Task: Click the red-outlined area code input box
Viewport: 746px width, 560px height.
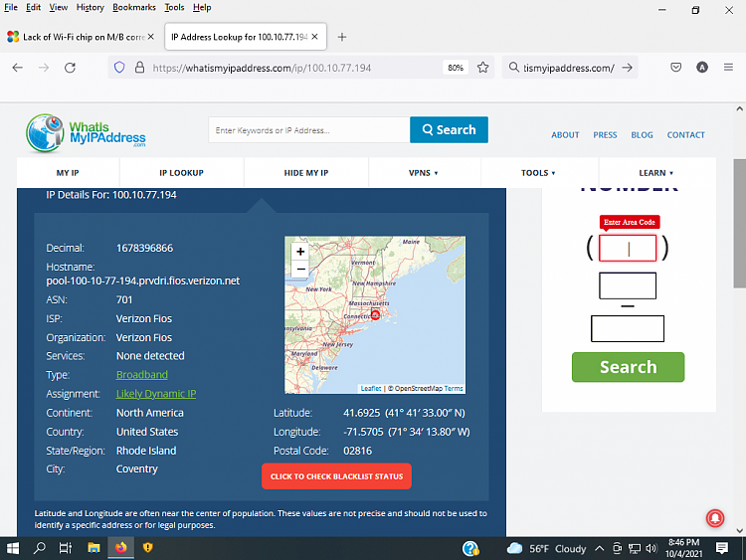Action: pyautogui.click(x=628, y=248)
